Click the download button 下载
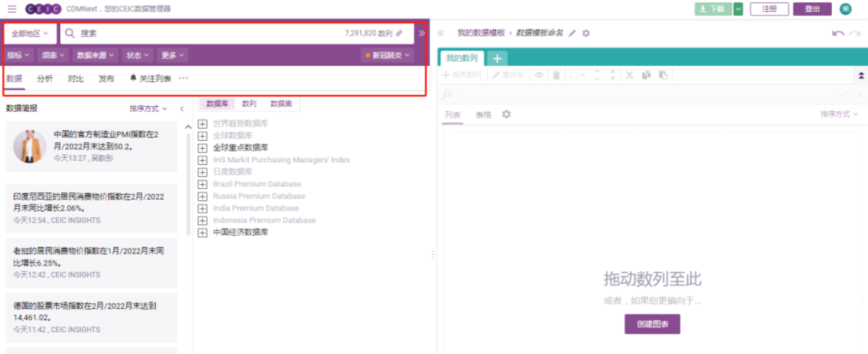 pyautogui.click(x=713, y=9)
